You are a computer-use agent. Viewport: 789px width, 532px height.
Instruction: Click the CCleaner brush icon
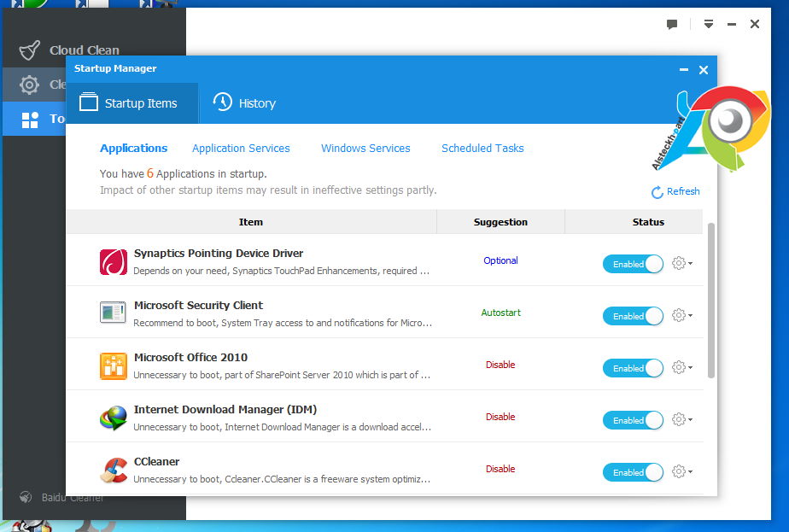[114, 471]
